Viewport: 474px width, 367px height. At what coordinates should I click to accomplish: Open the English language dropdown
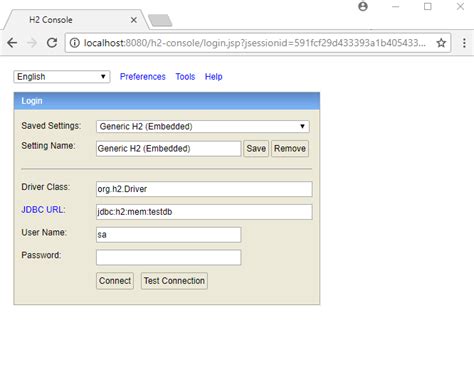coord(62,77)
